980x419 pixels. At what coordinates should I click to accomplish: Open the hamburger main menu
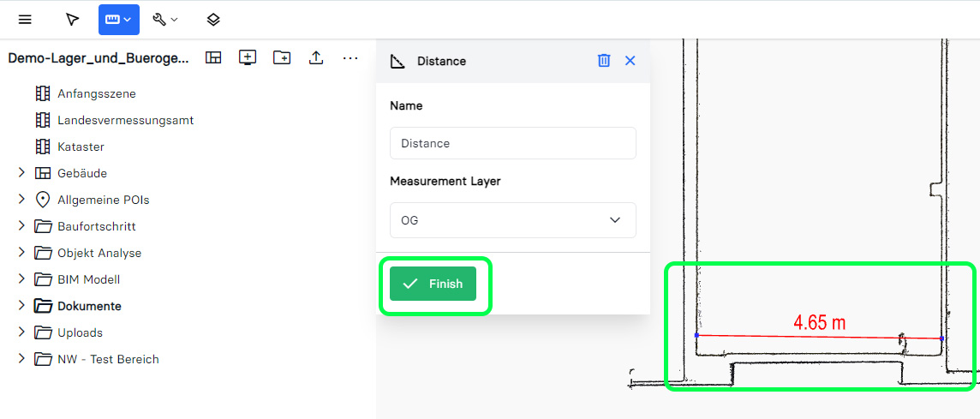pos(25,20)
